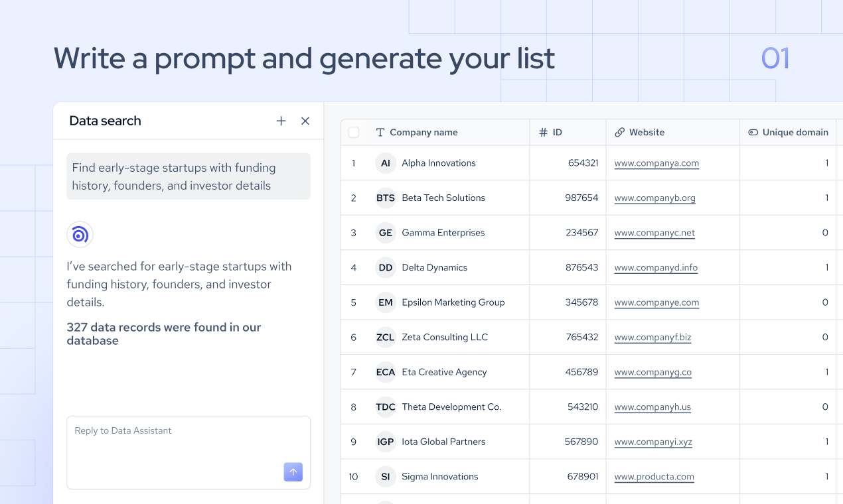Click the ZCL badge for Zeta Consulting LLC
The height and width of the screenshot is (504, 843).
tap(386, 337)
